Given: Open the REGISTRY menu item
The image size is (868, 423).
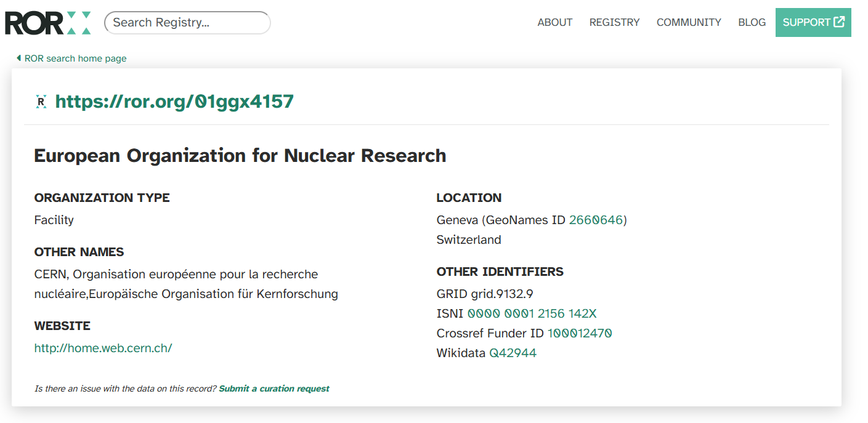Looking at the screenshot, I should point(614,22).
